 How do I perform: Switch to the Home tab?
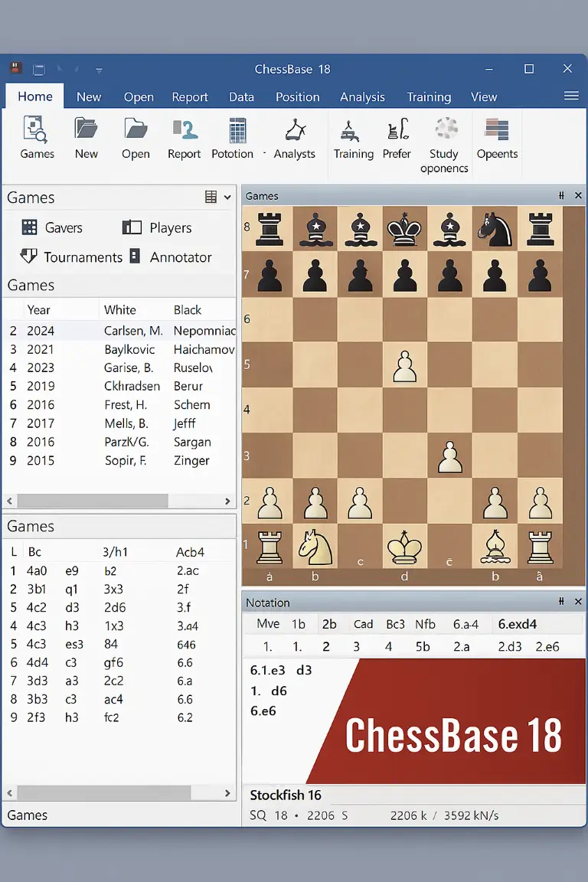coord(35,96)
